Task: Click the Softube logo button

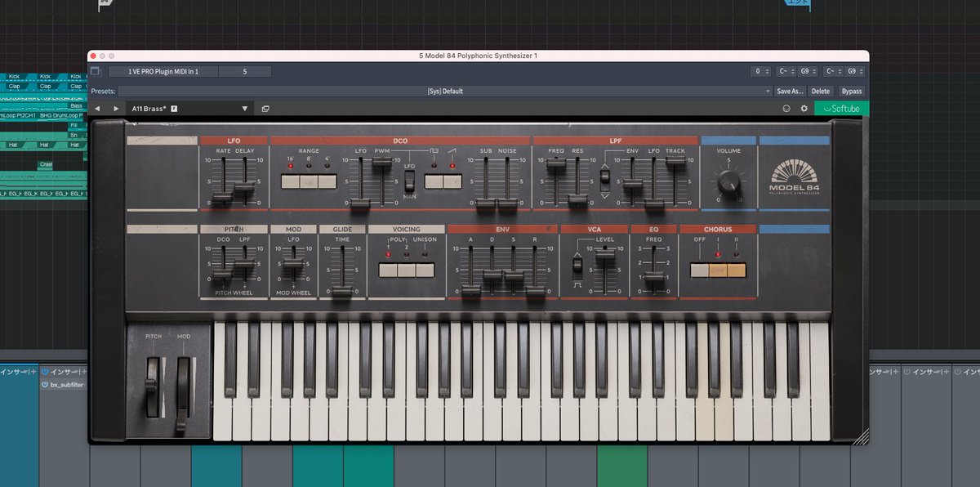Action: pyautogui.click(x=842, y=108)
